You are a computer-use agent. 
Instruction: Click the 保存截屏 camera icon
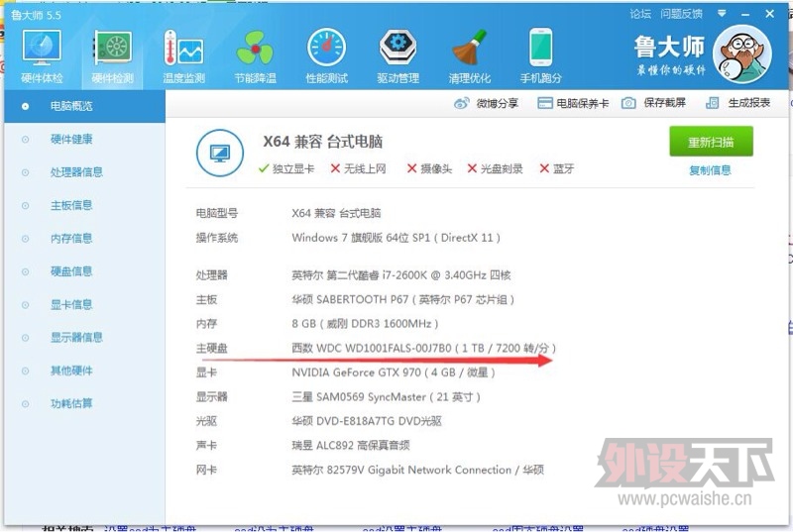[x=628, y=104]
